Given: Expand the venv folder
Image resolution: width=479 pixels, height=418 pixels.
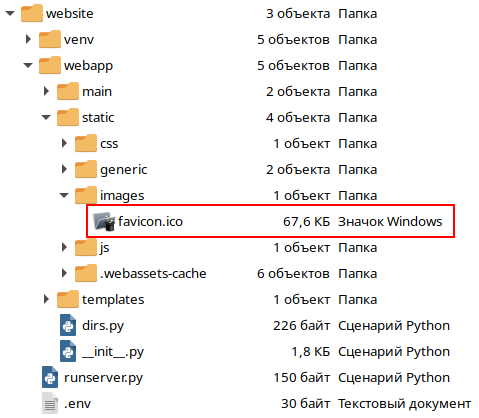Looking at the screenshot, I should tap(28, 39).
